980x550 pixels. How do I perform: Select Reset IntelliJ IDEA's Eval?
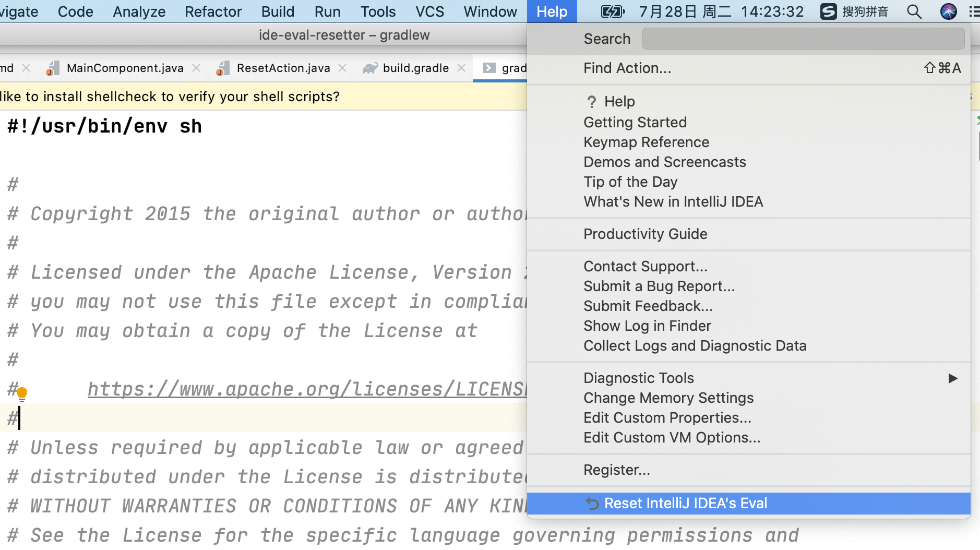(x=749, y=503)
